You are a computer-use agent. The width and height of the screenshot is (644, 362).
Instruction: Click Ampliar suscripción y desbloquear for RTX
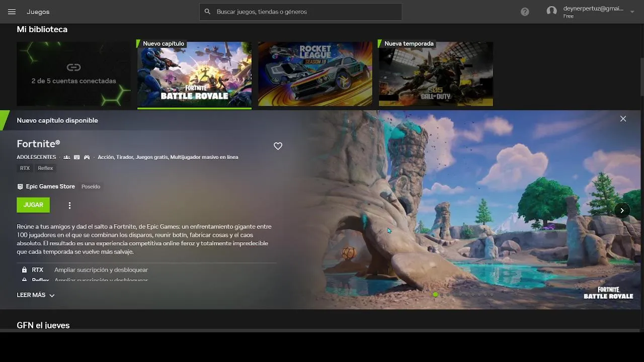[101, 270]
